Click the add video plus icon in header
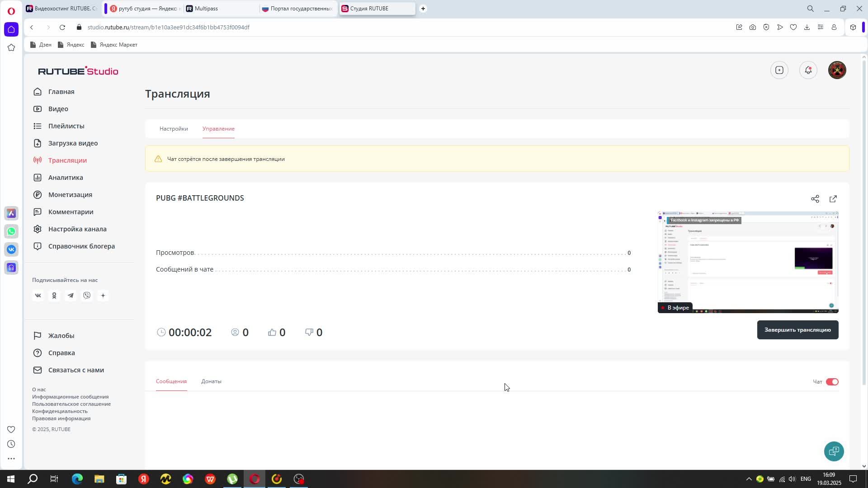Viewport: 868px width, 488px height. click(779, 70)
